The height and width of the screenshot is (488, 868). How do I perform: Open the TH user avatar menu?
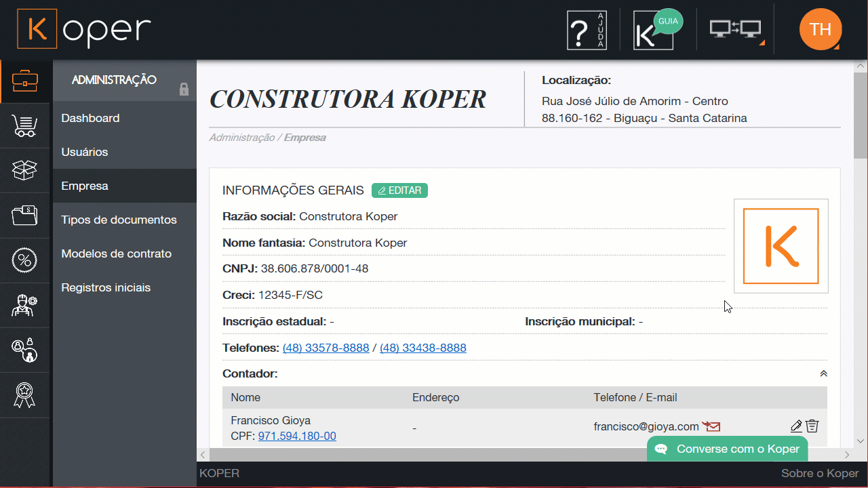[820, 29]
